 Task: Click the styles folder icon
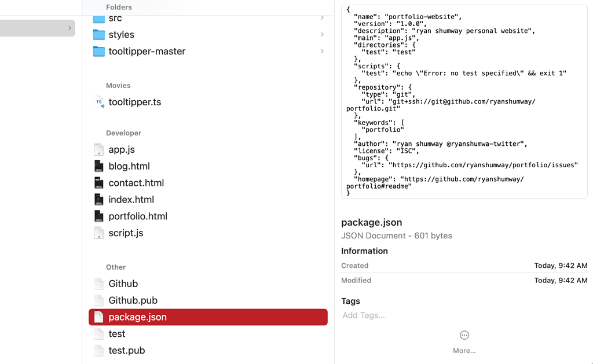99,35
